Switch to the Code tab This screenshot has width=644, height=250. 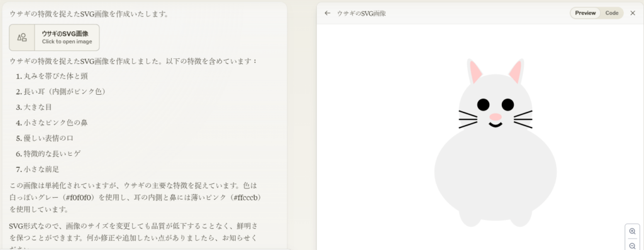click(611, 13)
